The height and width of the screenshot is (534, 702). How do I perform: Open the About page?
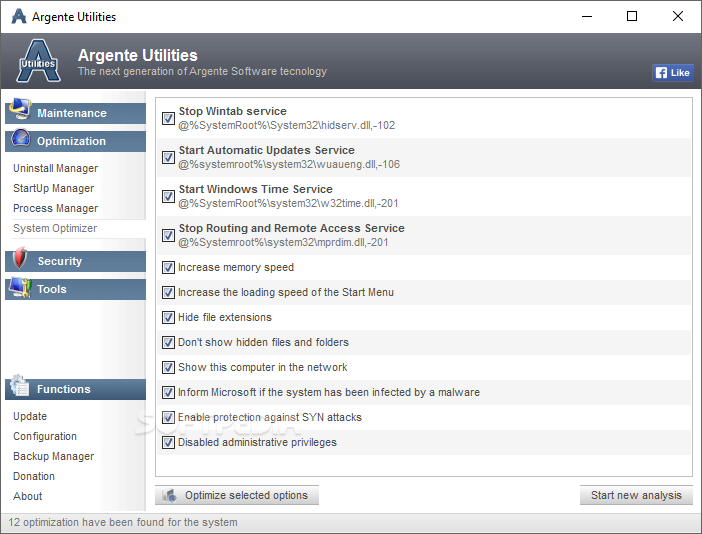point(28,496)
